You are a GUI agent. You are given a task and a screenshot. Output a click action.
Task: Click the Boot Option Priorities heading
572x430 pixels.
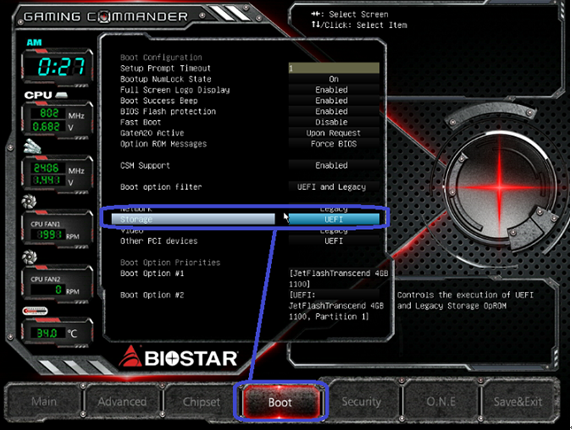tap(170, 263)
